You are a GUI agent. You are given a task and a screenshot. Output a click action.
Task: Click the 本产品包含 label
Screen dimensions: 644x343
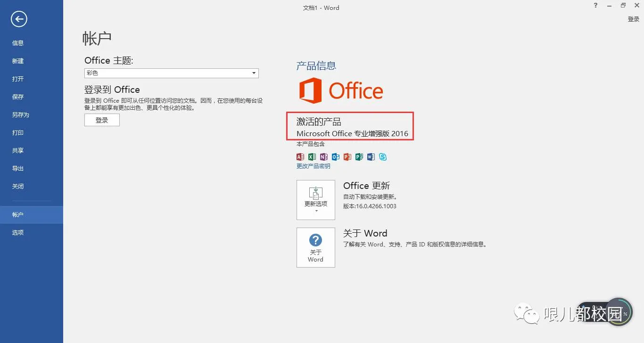click(311, 144)
